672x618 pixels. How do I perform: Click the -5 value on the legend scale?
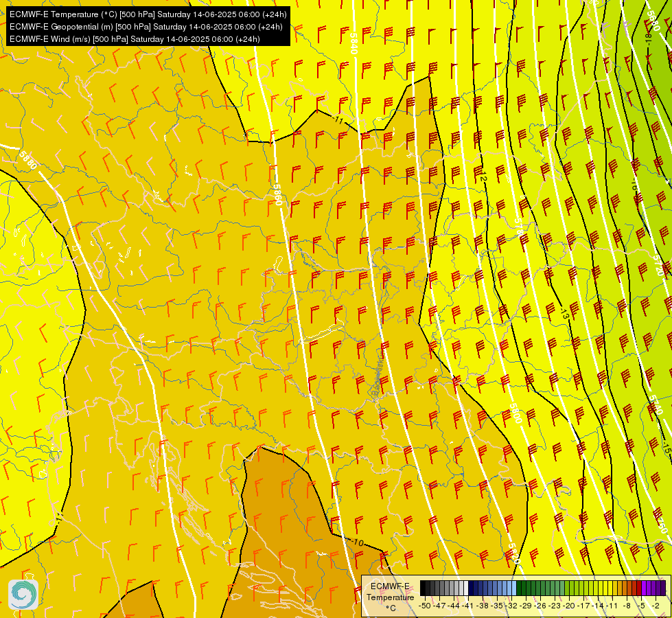(x=641, y=606)
